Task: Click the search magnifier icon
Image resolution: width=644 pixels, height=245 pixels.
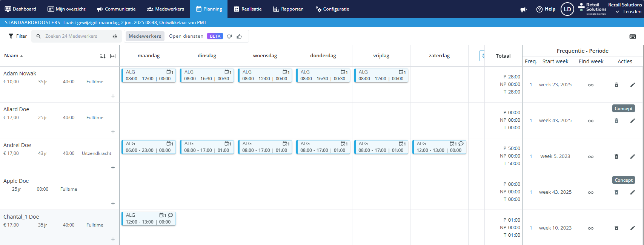Action: [x=38, y=36]
